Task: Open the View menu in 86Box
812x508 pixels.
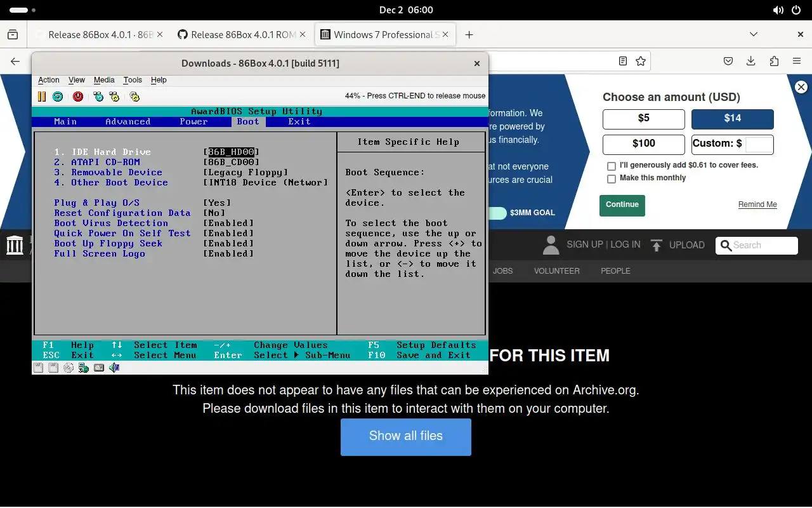Action: [77, 80]
